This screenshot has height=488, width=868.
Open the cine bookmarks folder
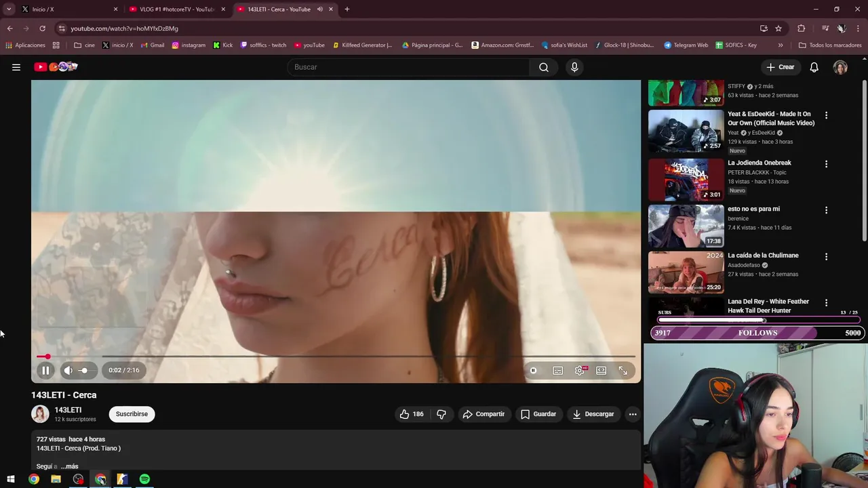coord(84,45)
